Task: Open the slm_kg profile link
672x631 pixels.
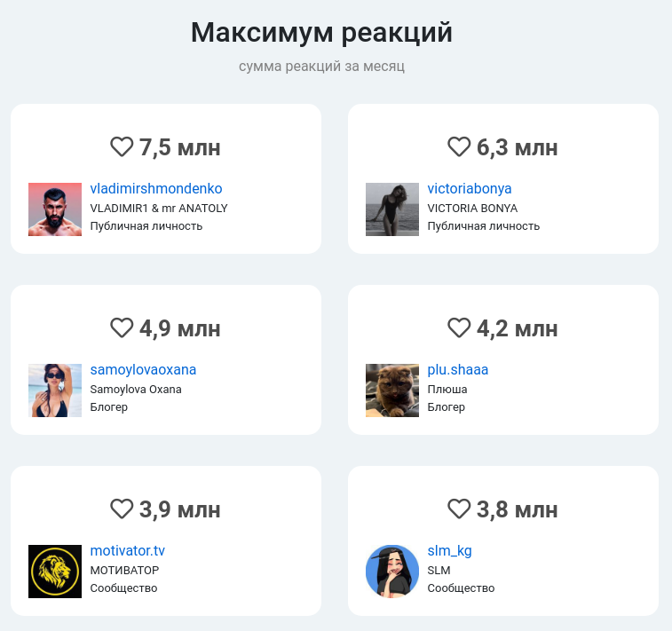Action: click(x=449, y=551)
